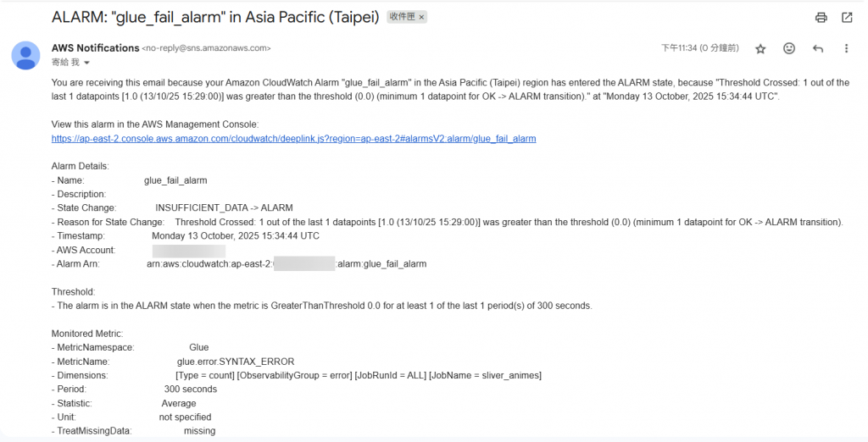Viewport: 868px width, 442px height.
Task: Click the no-reply@sns.amazonaws.com sender address
Action: pyautogui.click(x=206, y=48)
